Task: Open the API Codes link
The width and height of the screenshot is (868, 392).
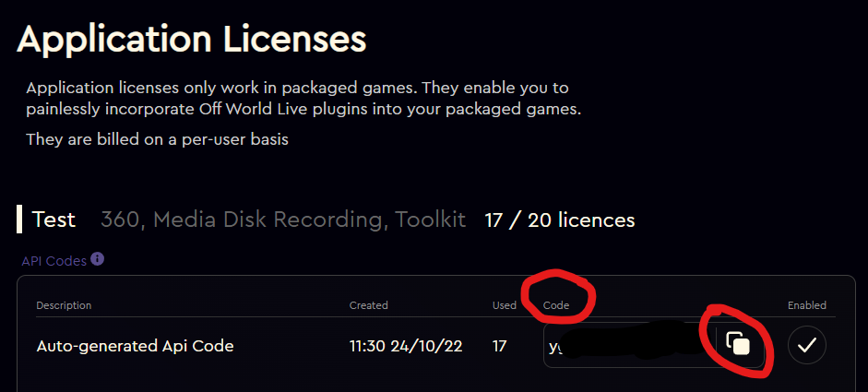Action: [x=54, y=261]
